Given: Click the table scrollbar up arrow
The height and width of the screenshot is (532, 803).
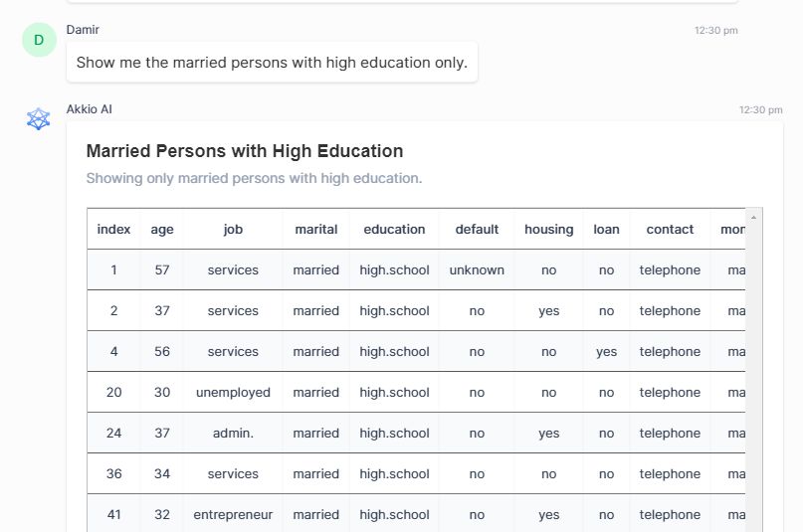Looking at the screenshot, I should 754,218.
